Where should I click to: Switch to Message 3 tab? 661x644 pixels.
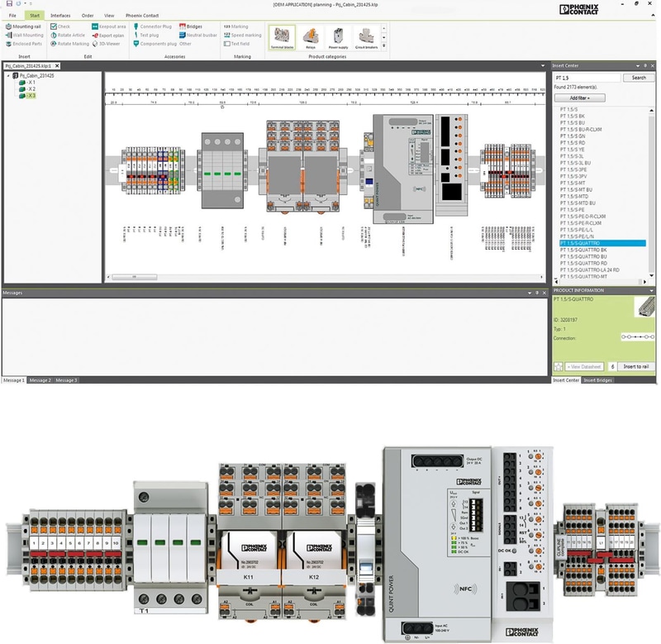(66, 380)
